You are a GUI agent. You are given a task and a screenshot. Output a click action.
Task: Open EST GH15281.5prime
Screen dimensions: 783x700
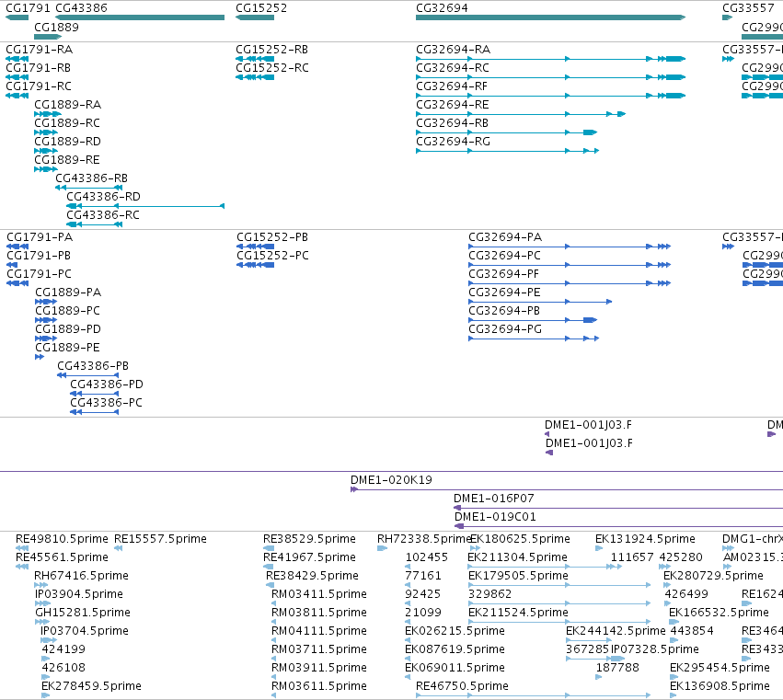42,622
